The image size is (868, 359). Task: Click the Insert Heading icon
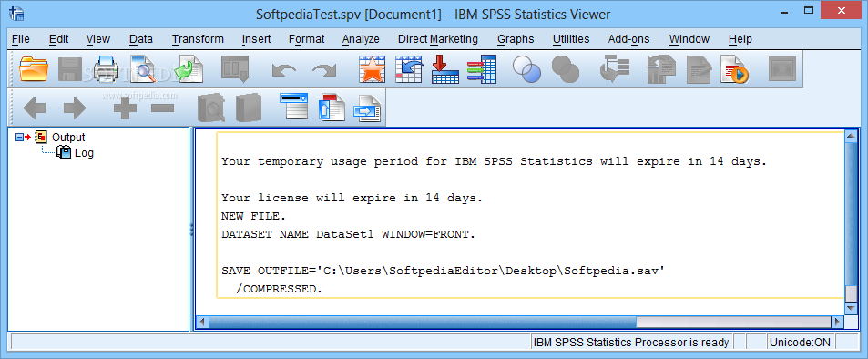(x=293, y=107)
